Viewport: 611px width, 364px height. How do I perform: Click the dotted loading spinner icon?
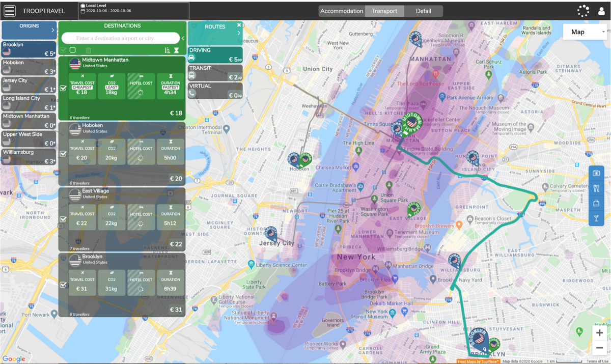(x=583, y=11)
